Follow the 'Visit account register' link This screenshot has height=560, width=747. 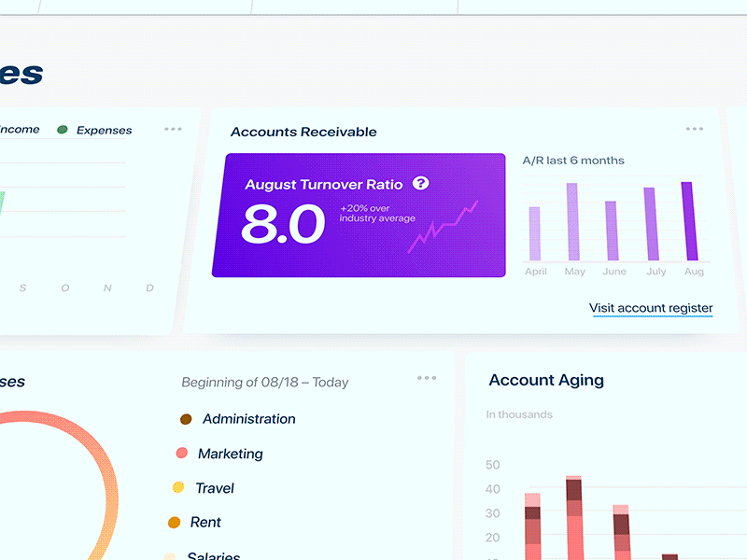(651, 307)
